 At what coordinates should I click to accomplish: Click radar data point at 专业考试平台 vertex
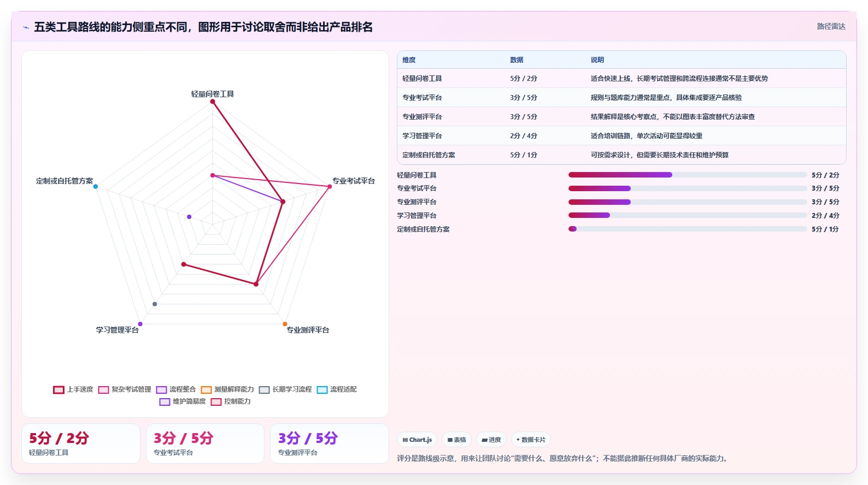[x=330, y=187]
